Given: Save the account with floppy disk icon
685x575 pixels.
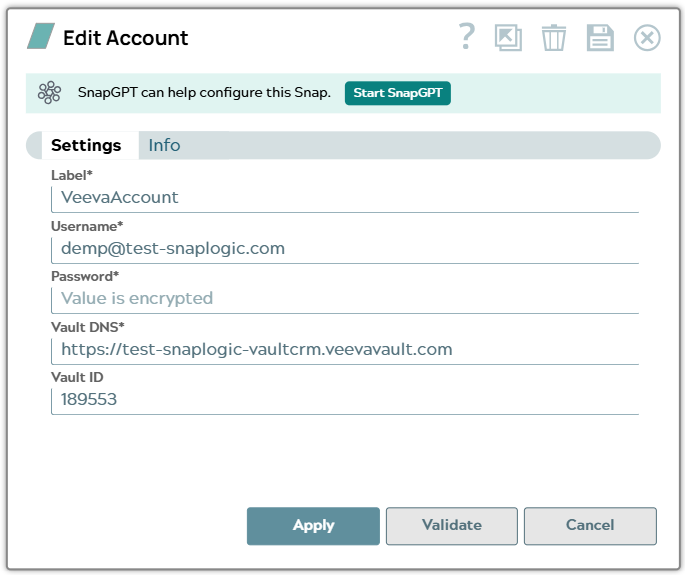Looking at the screenshot, I should coord(600,38).
